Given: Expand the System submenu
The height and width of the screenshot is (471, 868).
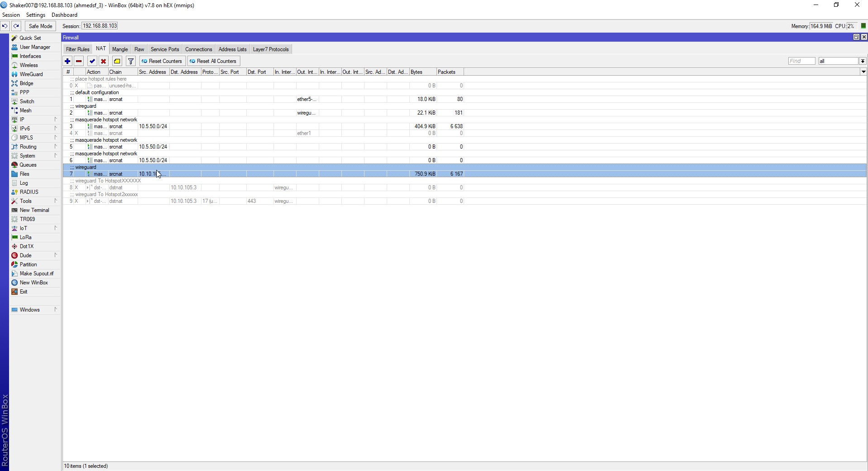Looking at the screenshot, I should (x=35, y=156).
